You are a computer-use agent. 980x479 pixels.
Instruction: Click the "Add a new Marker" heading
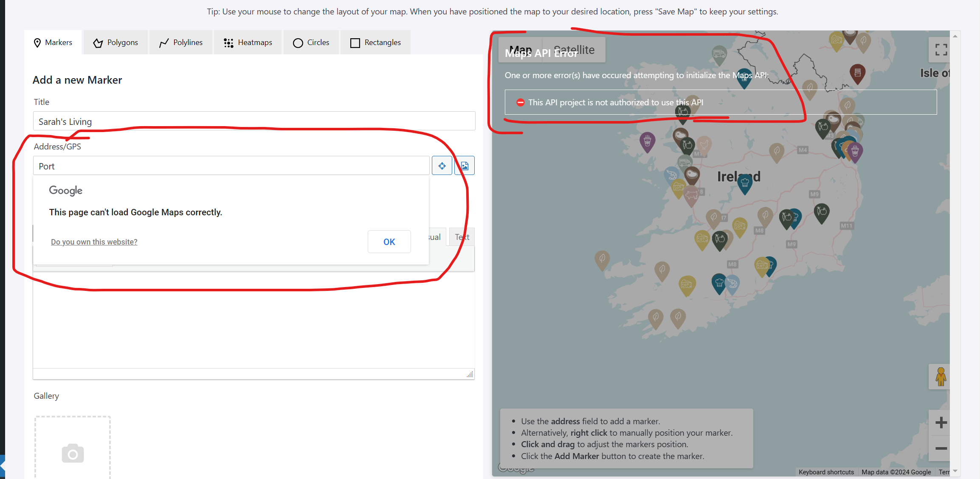tap(77, 80)
